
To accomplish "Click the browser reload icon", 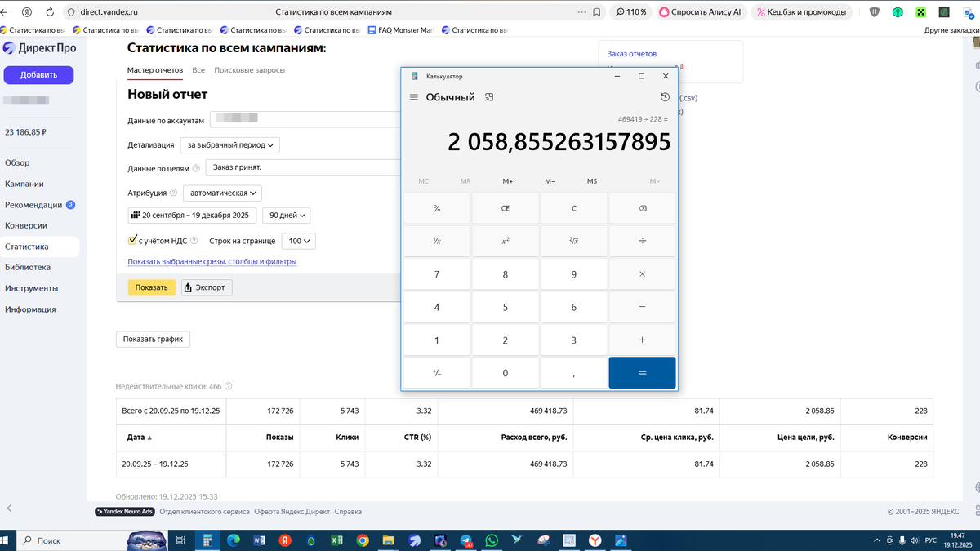I will click(50, 12).
